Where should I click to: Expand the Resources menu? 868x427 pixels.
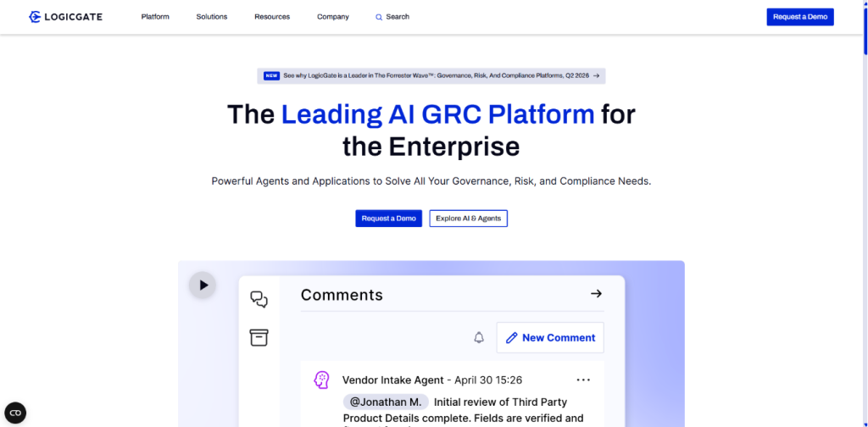click(x=272, y=17)
